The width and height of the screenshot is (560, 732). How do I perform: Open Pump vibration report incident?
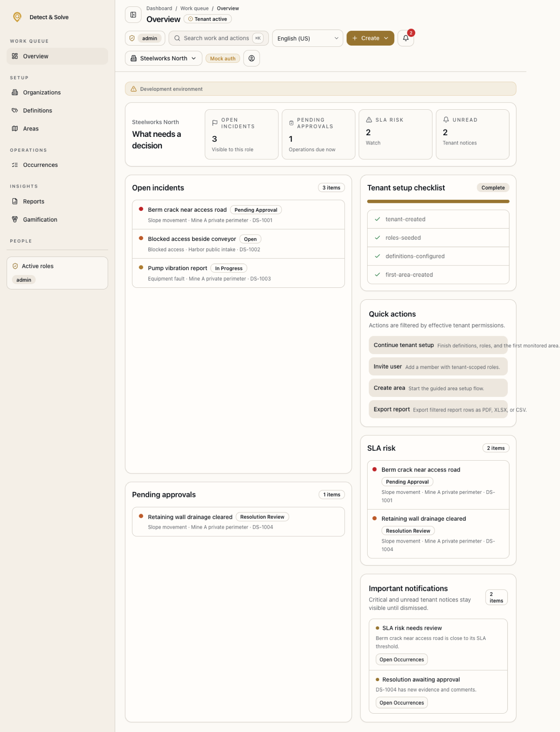point(238,273)
